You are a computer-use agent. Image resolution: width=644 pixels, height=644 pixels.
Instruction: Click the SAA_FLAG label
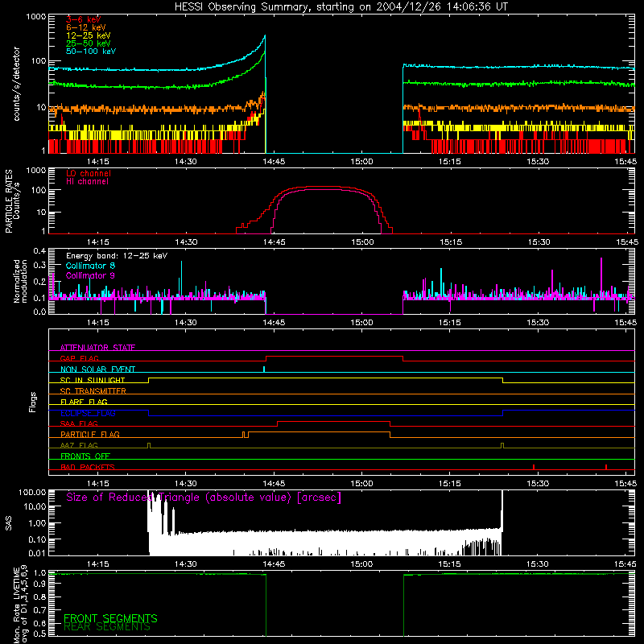[79, 423]
